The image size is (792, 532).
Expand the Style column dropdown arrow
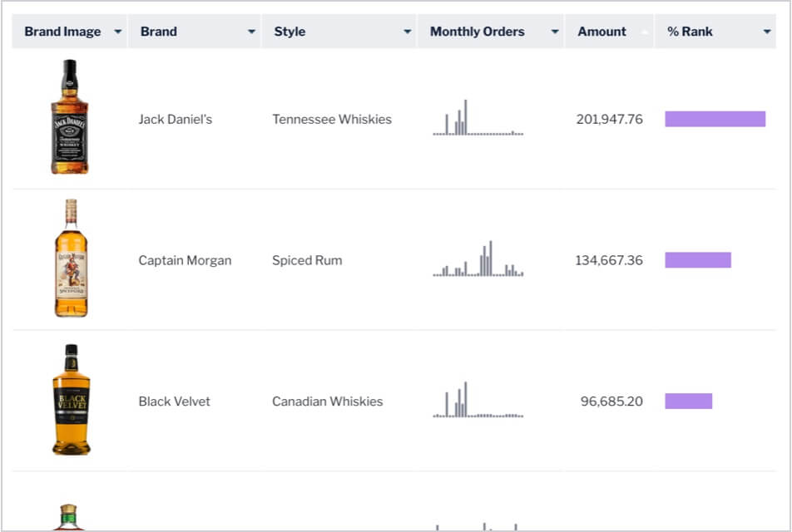408,32
